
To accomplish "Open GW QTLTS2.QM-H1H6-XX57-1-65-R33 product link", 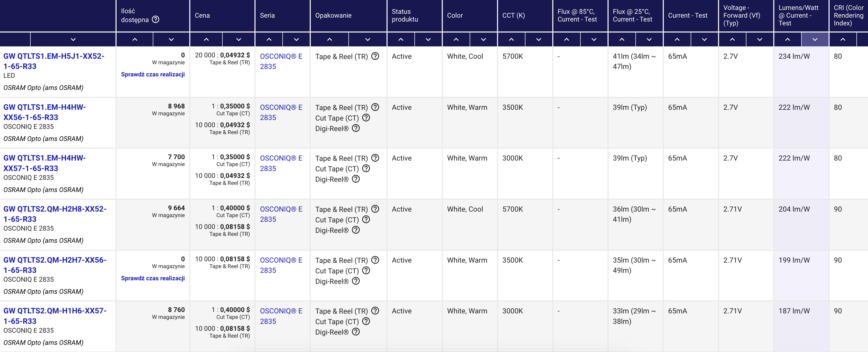I will pos(55,316).
